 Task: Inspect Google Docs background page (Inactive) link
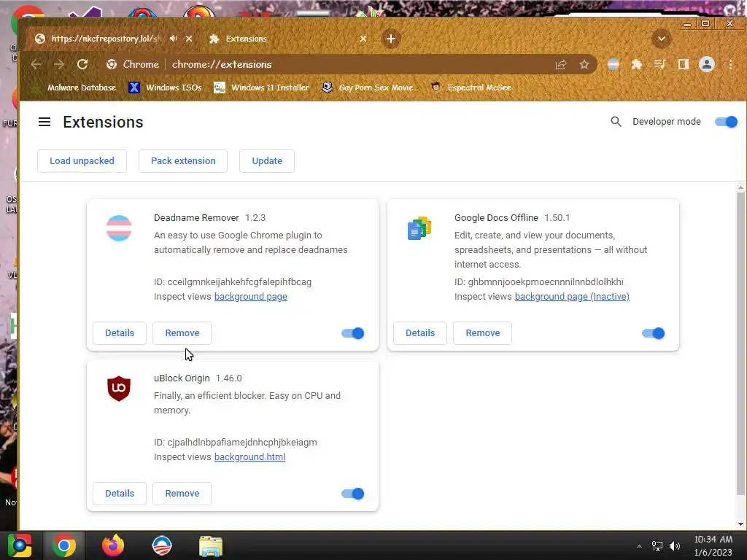pos(572,297)
